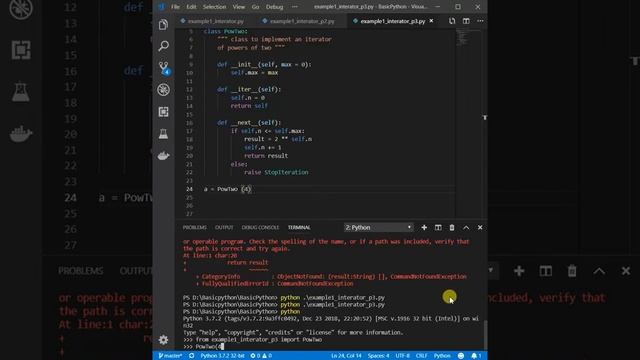640x360 pixels.
Task: Click code line 'a = PowTwo (4)'
Action: click(227, 189)
